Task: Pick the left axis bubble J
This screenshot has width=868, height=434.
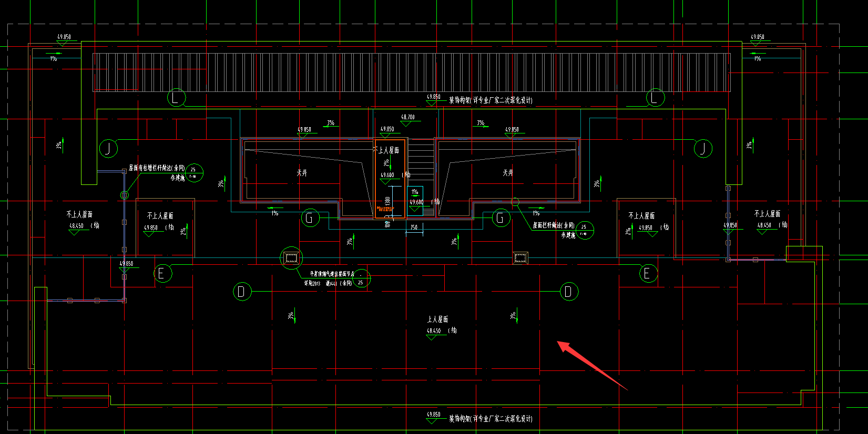Action: click(x=108, y=148)
